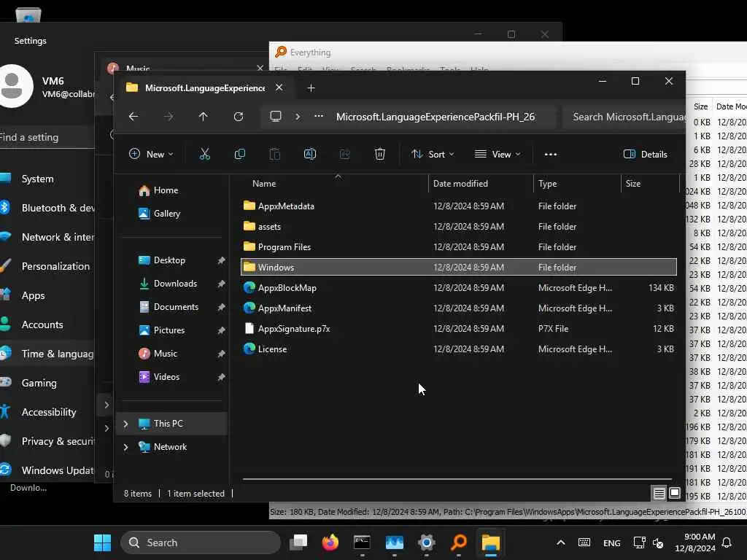Open the See more three-dot toolbar menu

click(x=551, y=155)
